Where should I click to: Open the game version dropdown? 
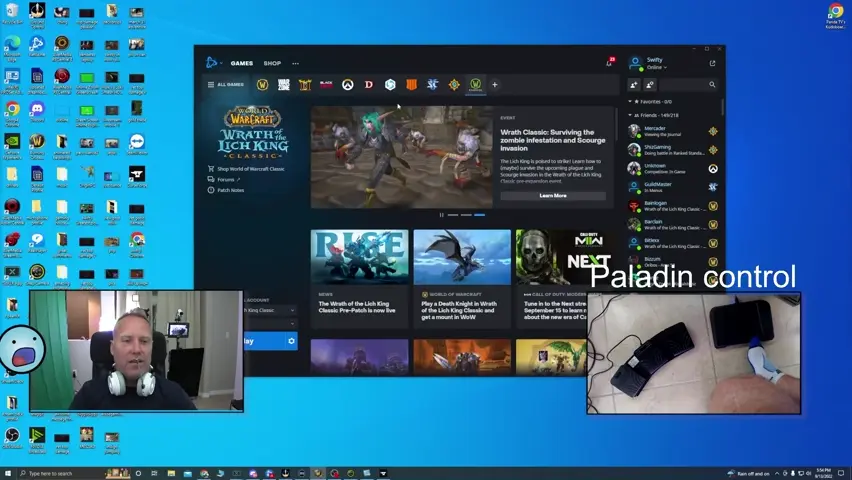tap(270, 310)
